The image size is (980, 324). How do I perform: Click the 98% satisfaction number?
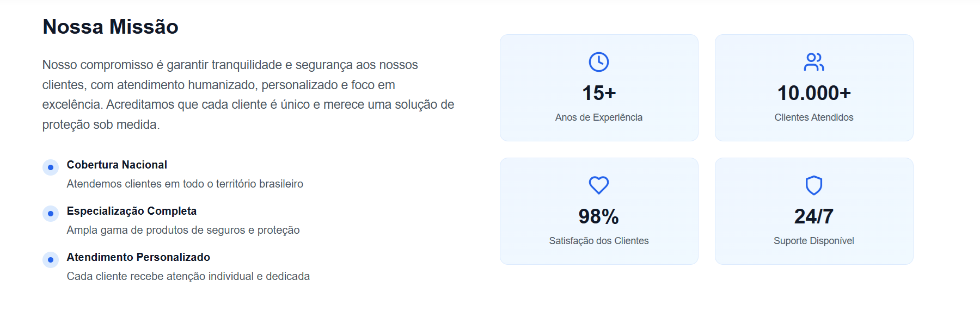[x=599, y=216]
